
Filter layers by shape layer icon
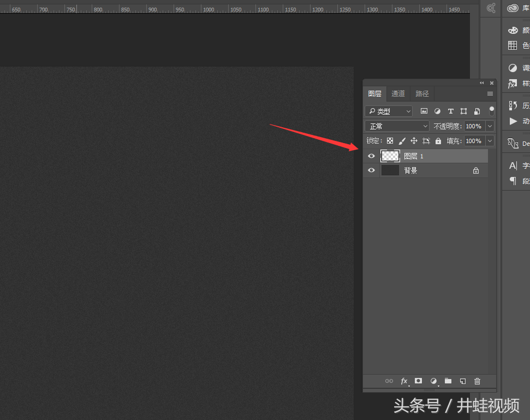pyautogui.click(x=463, y=111)
